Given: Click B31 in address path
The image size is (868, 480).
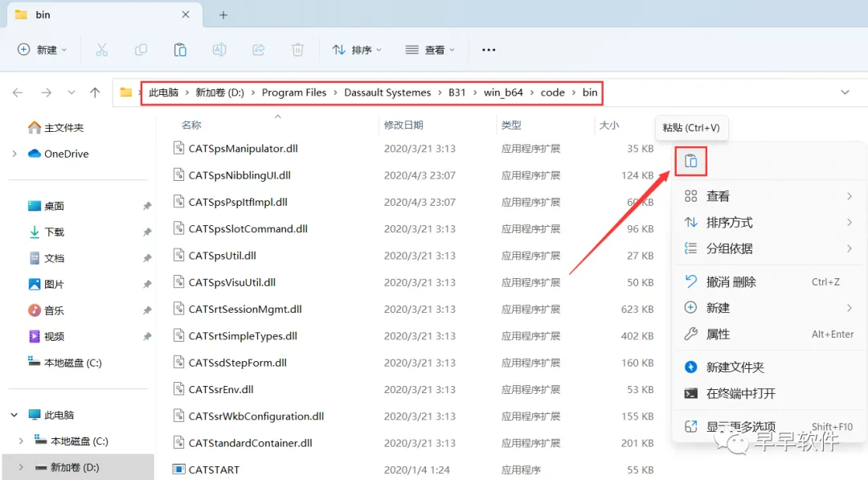Looking at the screenshot, I should [x=457, y=92].
